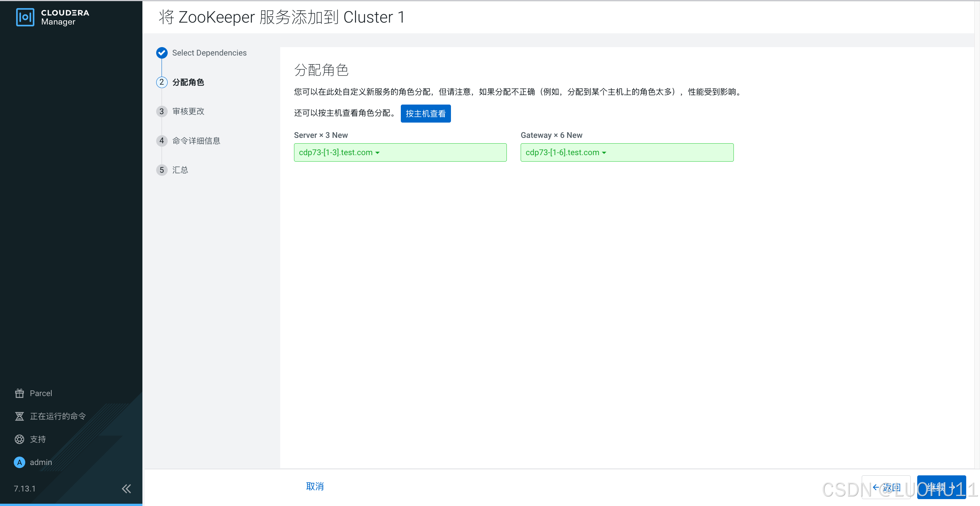Click the Parcel gift box icon
980x506 pixels.
[x=20, y=393]
